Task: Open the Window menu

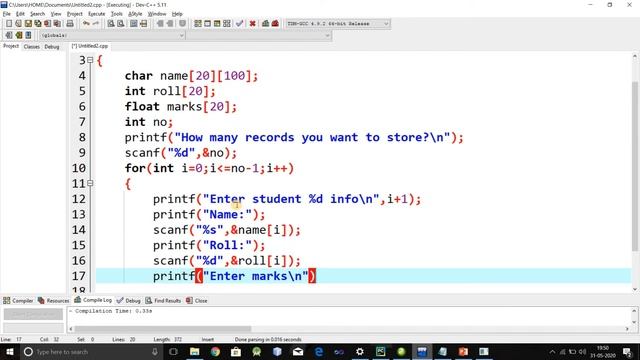Action: tap(157, 14)
